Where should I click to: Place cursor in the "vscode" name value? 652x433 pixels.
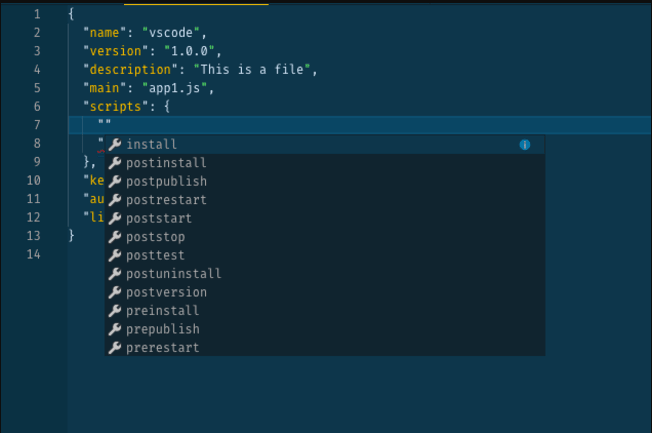(170, 32)
